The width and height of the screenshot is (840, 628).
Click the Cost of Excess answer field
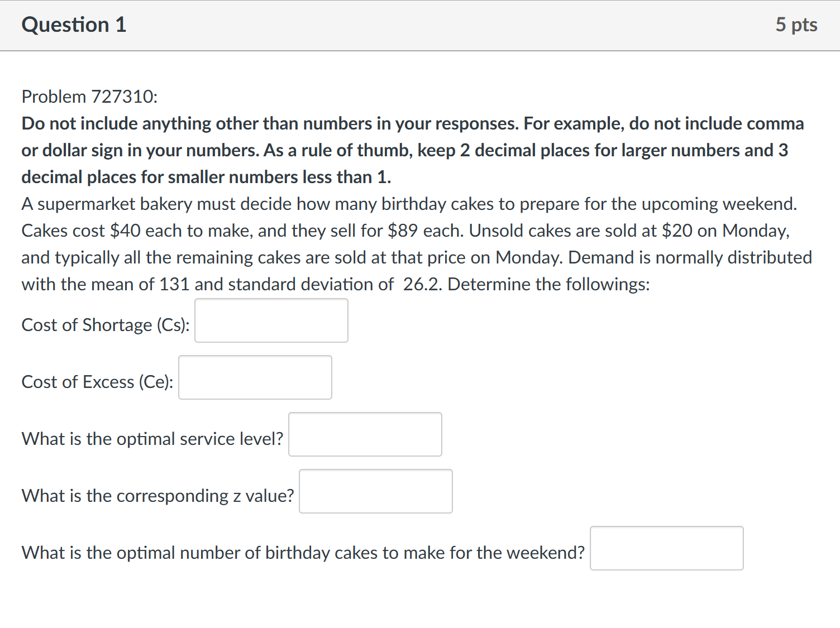click(255, 377)
